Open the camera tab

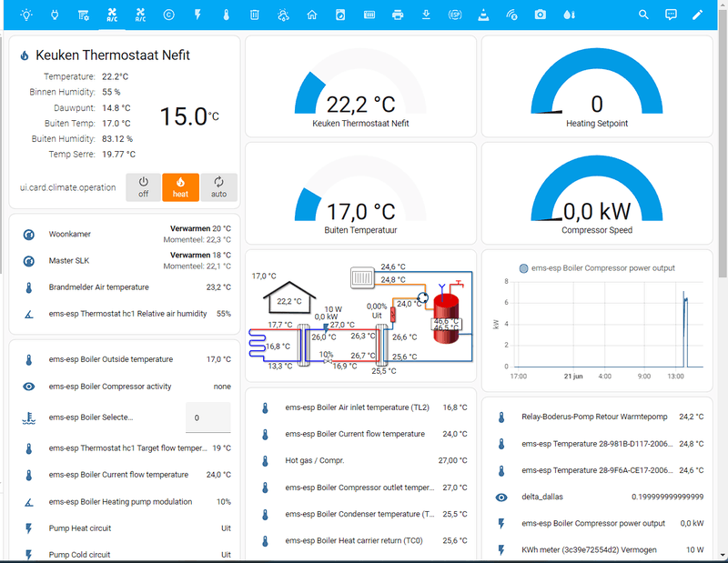540,15
